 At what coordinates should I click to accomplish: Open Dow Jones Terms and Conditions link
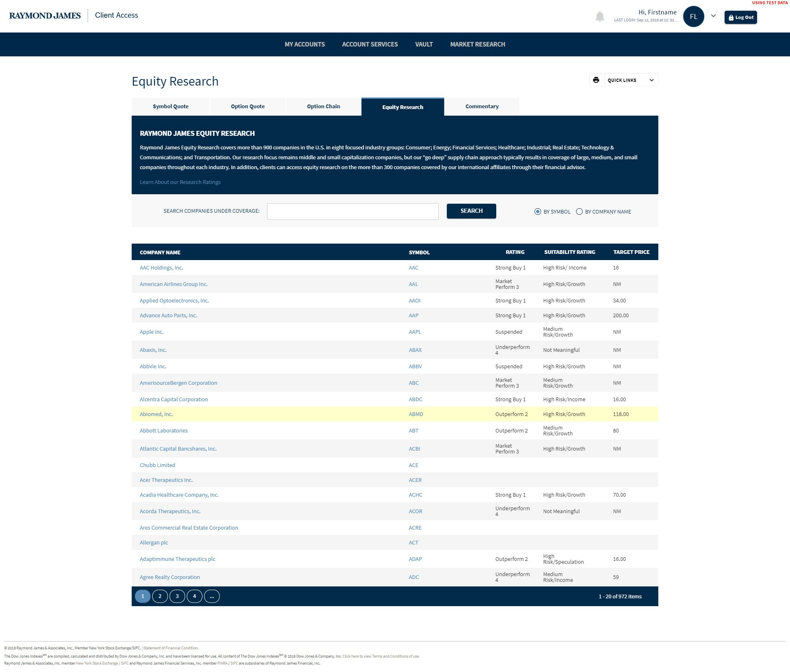pos(381,656)
